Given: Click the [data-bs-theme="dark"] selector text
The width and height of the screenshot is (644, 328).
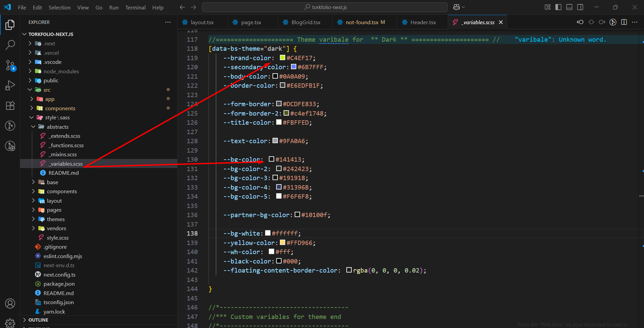Looking at the screenshot, I should (249, 49).
